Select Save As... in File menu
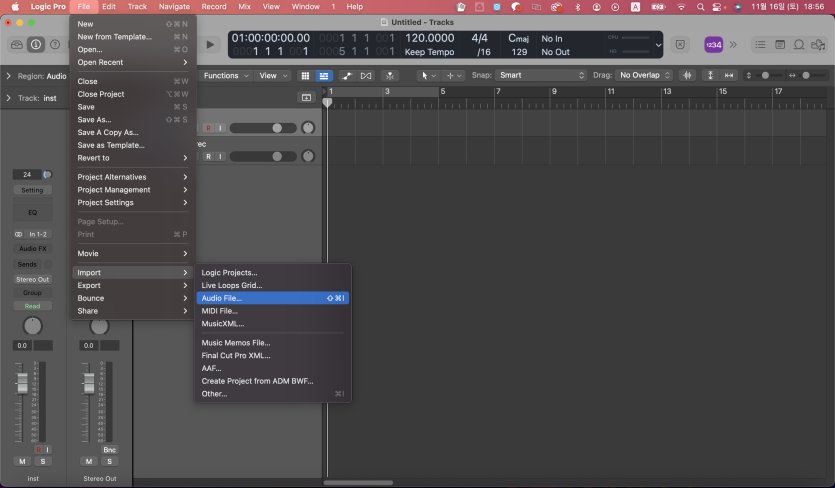 94,120
